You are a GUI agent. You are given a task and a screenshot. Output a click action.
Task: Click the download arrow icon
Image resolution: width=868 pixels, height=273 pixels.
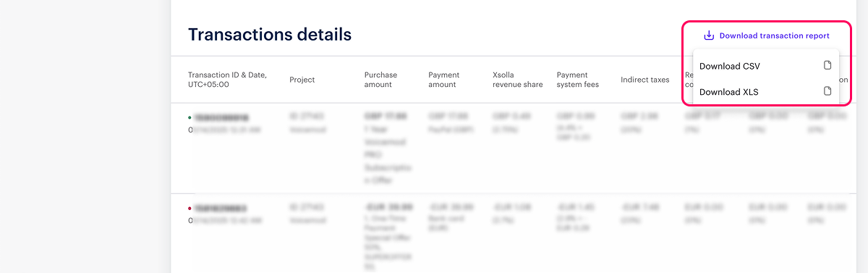click(709, 35)
